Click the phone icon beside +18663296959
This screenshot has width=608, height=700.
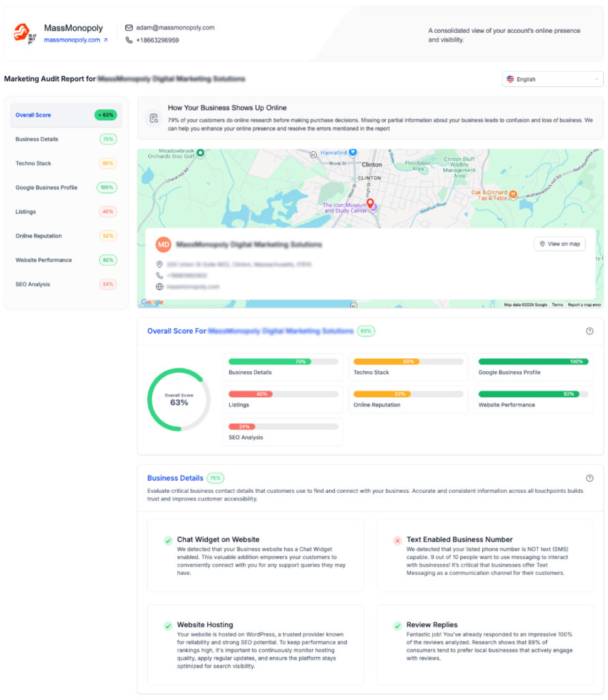point(129,40)
